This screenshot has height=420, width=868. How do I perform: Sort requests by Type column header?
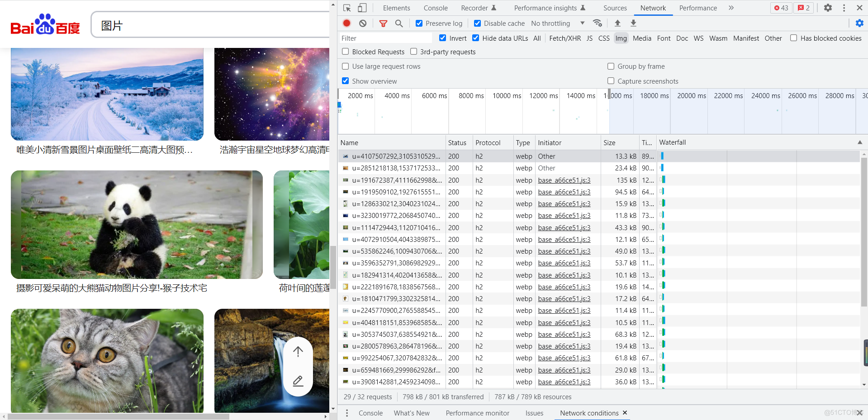point(524,142)
